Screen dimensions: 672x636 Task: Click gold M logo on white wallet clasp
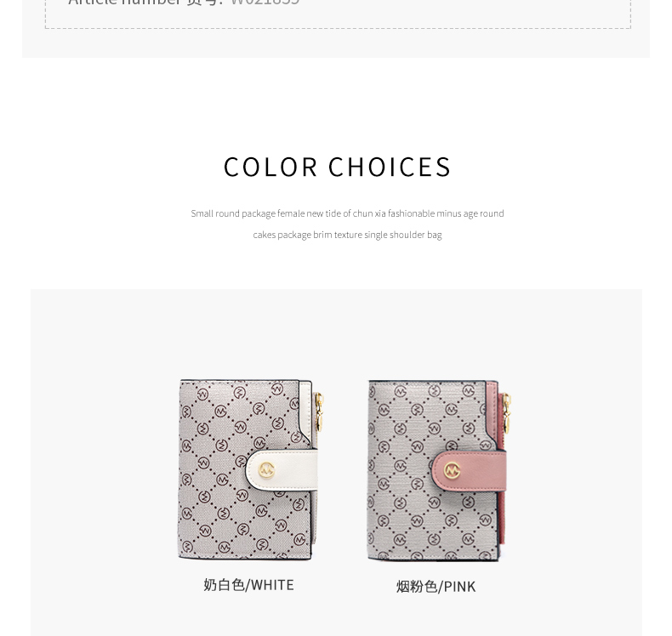point(266,470)
